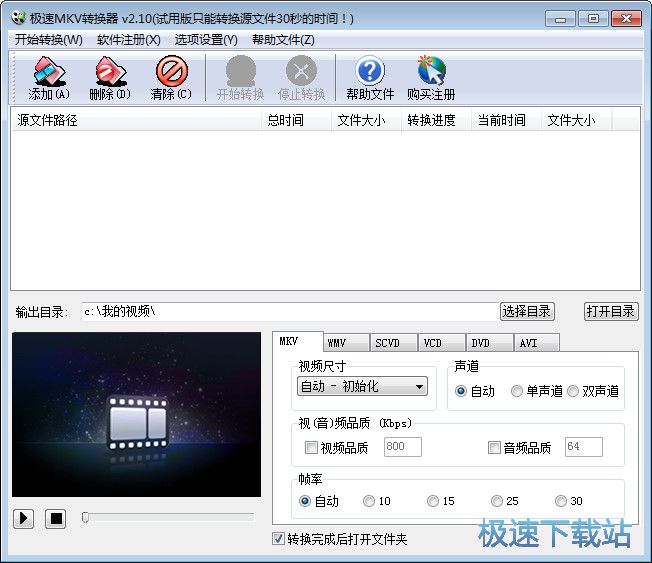
Task: Enable the 视频品质 checkbox
Action: [x=311, y=448]
